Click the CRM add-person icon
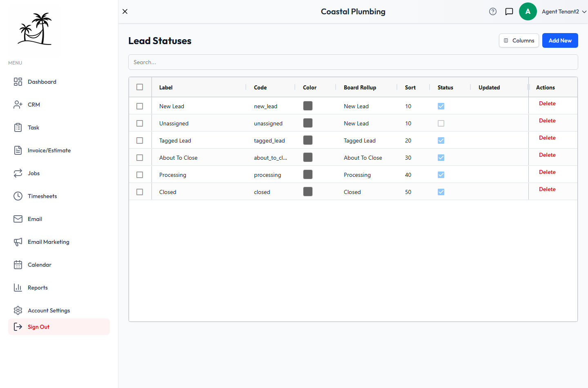The image size is (588, 388). coord(18,105)
